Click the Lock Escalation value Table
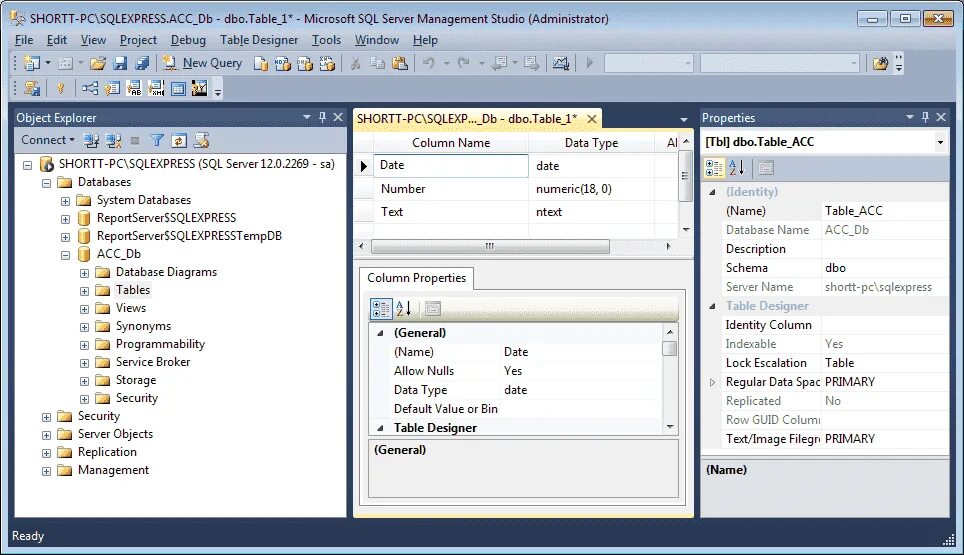This screenshot has width=964, height=555. pyautogui.click(x=884, y=363)
